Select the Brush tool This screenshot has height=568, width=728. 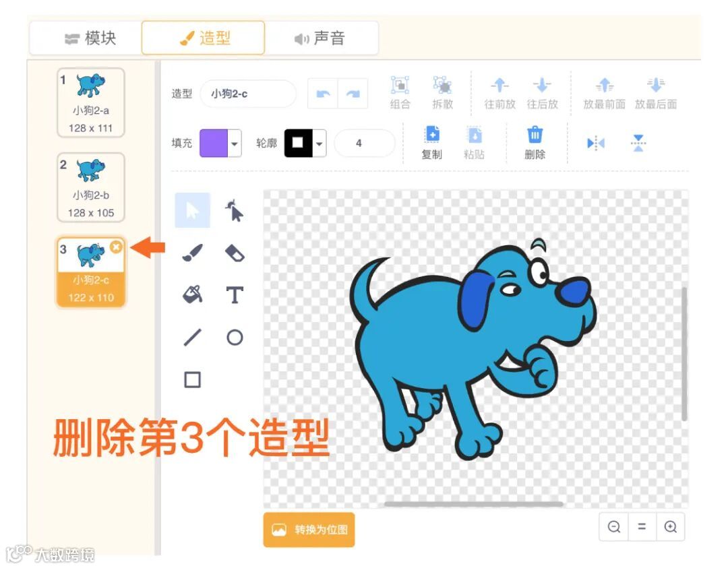[x=192, y=253]
